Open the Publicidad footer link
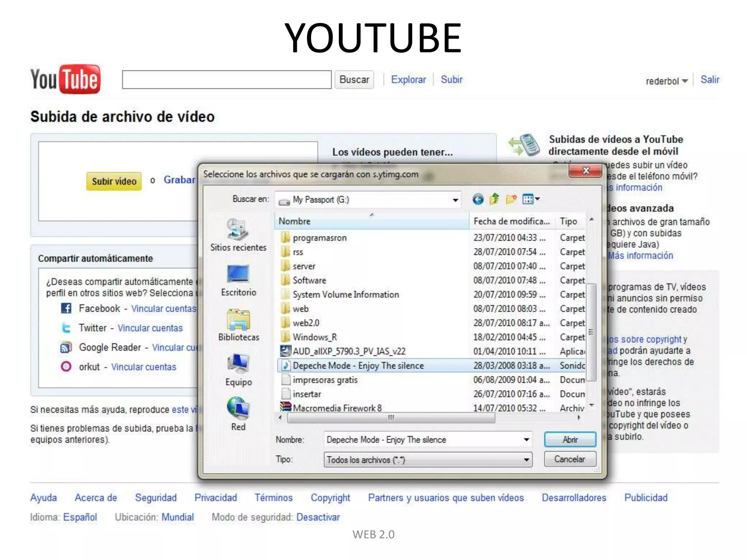Screen dimensions: 747x560 pos(646,498)
